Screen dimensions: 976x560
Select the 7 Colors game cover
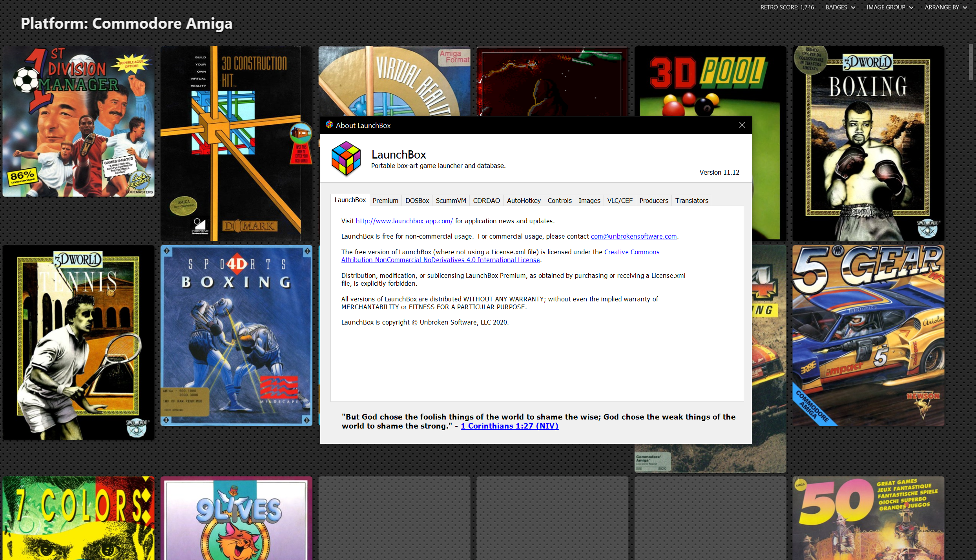(x=78, y=518)
